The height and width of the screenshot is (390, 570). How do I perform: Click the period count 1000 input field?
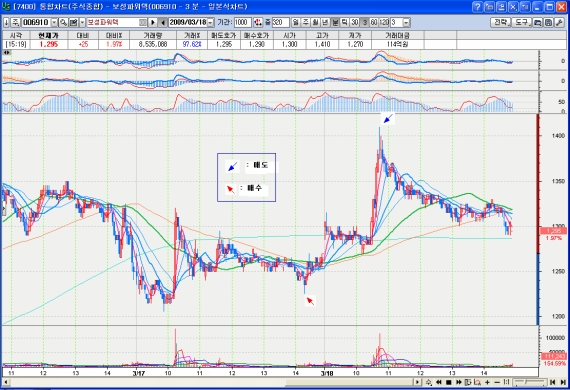pos(242,23)
